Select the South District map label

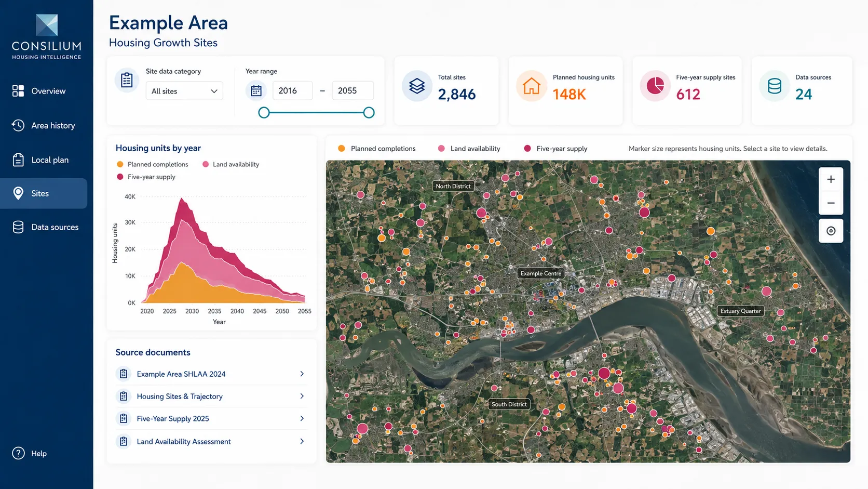[509, 404]
